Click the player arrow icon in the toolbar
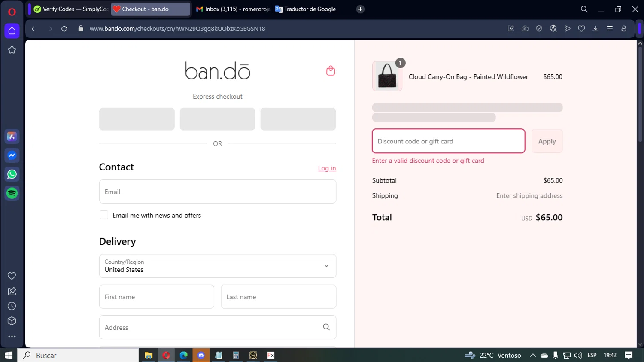This screenshot has width=644, height=362. click(567, 29)
